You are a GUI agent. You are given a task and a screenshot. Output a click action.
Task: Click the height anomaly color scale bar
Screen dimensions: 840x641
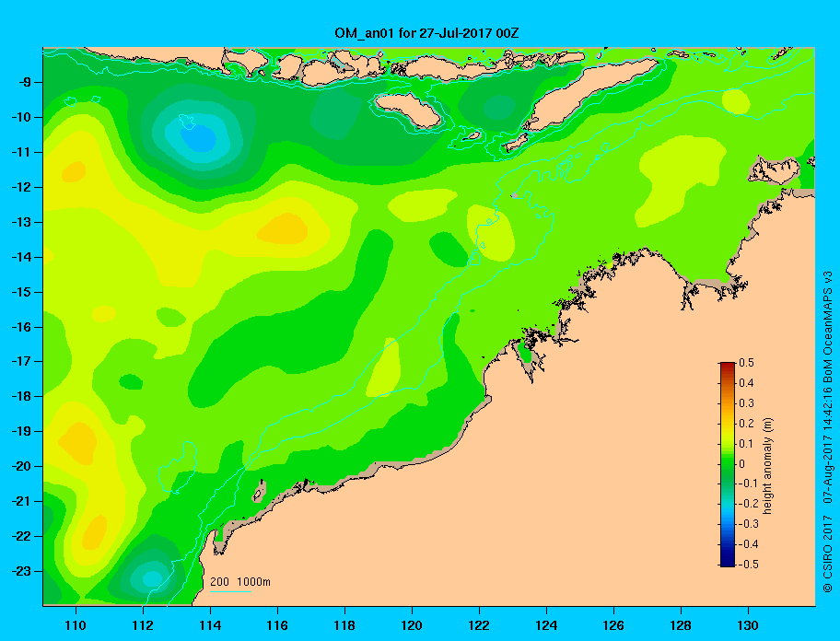728,464
